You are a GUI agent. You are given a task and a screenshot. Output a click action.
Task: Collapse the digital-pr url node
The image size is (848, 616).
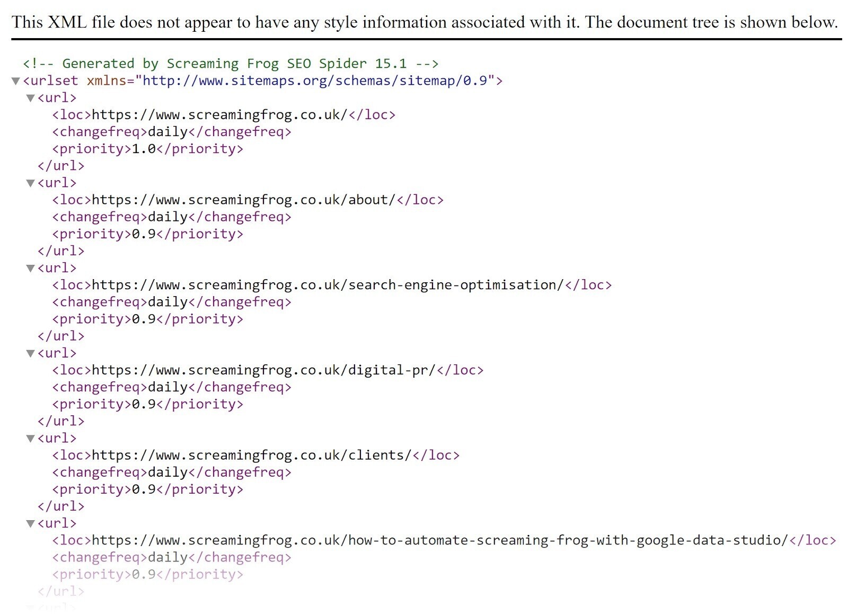30,353
